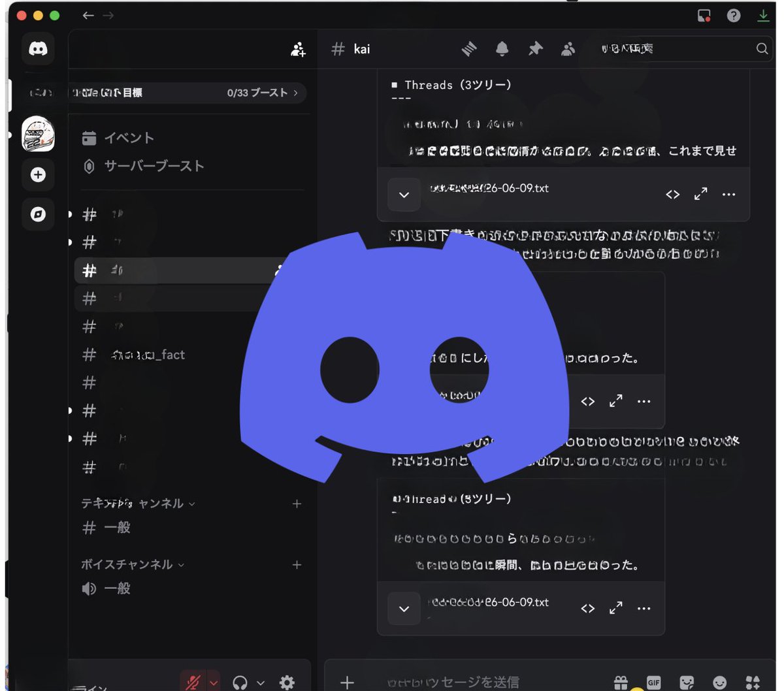Open the Threads icon in kai header

[x=469, y=49]
